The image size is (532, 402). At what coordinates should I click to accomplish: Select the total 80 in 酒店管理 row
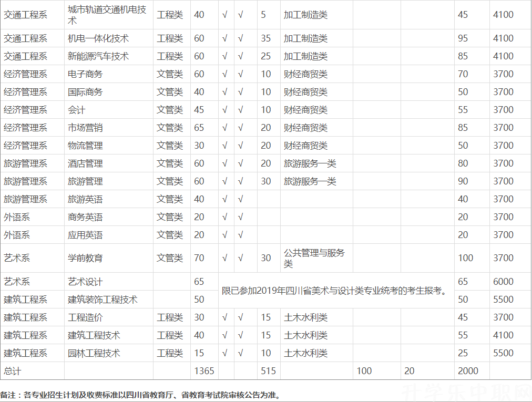click(x=463, y=163)
